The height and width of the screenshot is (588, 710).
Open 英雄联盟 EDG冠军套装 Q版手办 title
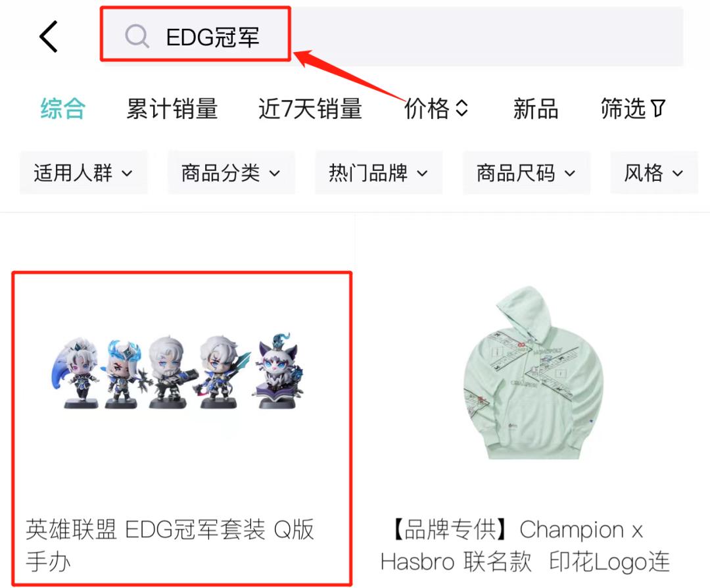click(x=170, y=545)
